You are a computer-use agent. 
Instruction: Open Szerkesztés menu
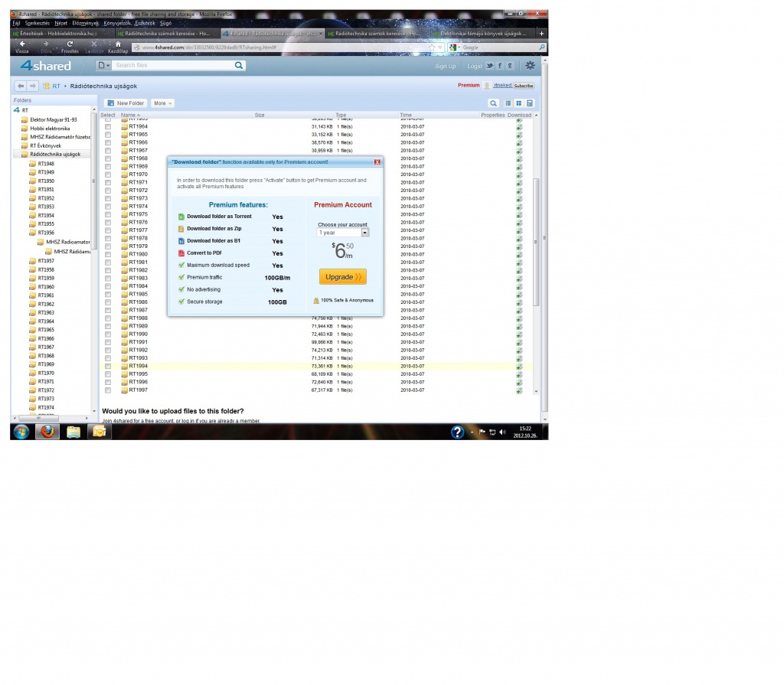[37, 23]
